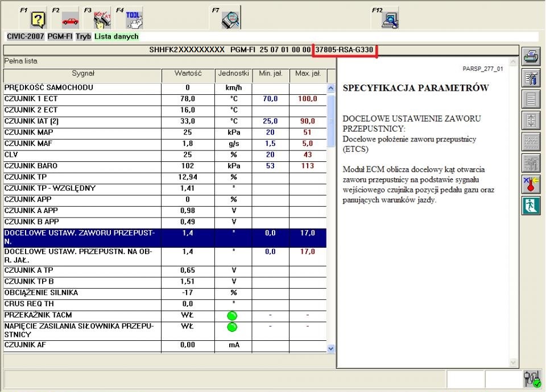Click the SHHFK2XXXXXXXXX VIN text
Image resolution: width=546 pixels, height=392 pixels.
[187, 50]
